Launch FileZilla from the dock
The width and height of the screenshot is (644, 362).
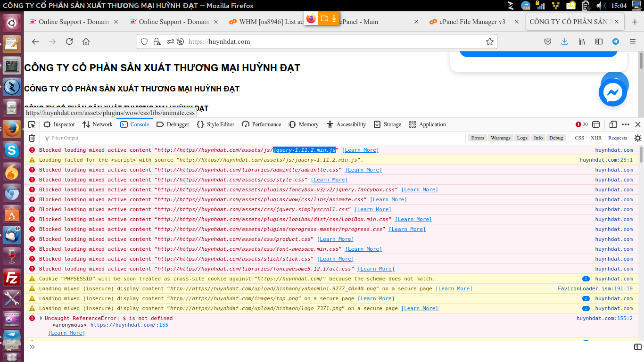[12, 278]
